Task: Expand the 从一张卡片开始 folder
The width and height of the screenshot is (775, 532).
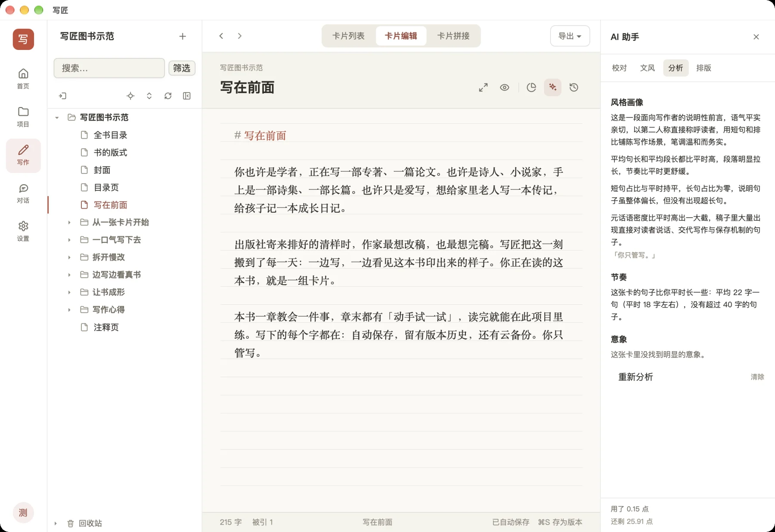Action: [69, 223]
